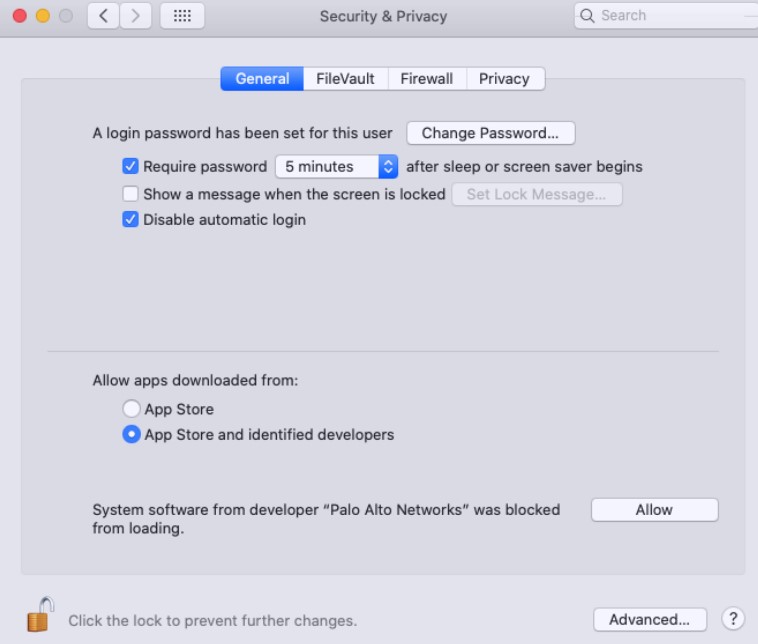Screen dimensions: 758x644
Task: Show all preferences grid icon
Action: coord(182,16)
